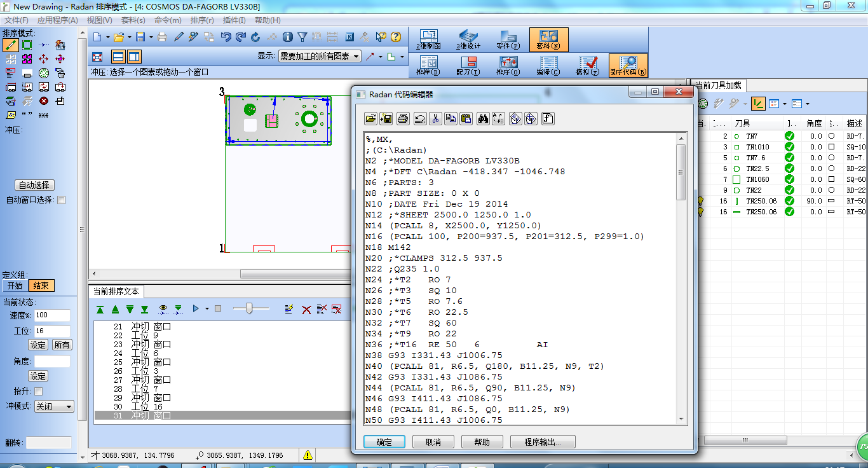Click the play button in sequence panel
Viewport: 868px width, 468px height.
point(196,308)
